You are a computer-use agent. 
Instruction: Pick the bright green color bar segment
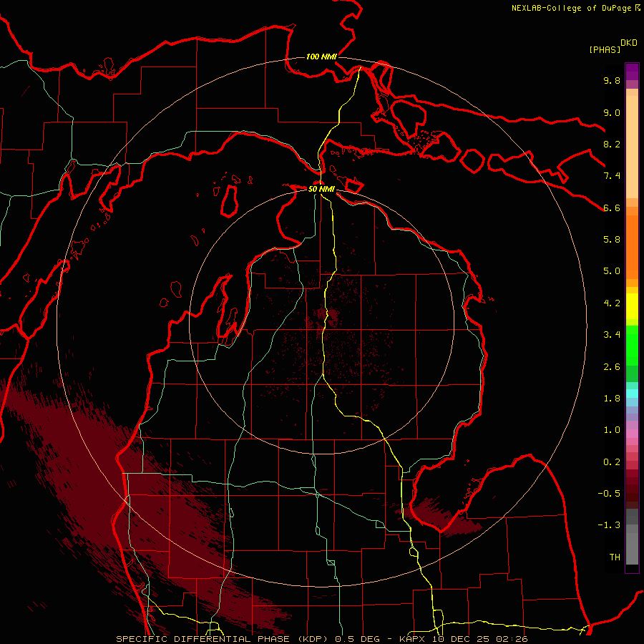632,346
